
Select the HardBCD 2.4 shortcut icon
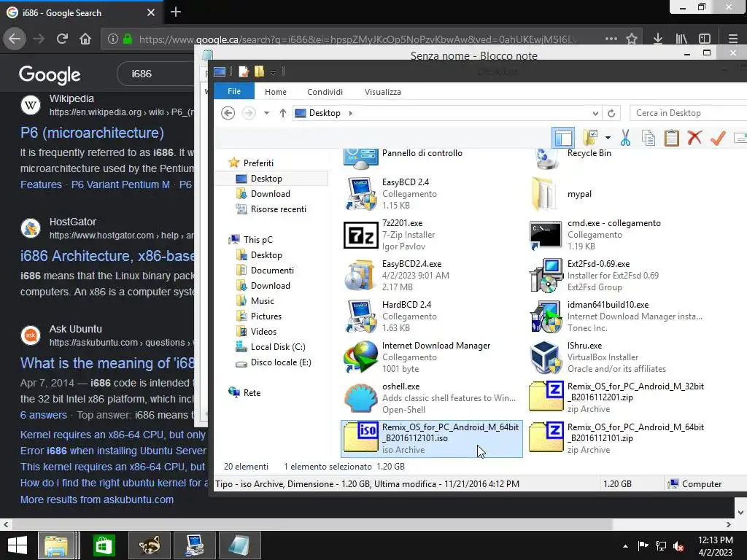[360, 316]
